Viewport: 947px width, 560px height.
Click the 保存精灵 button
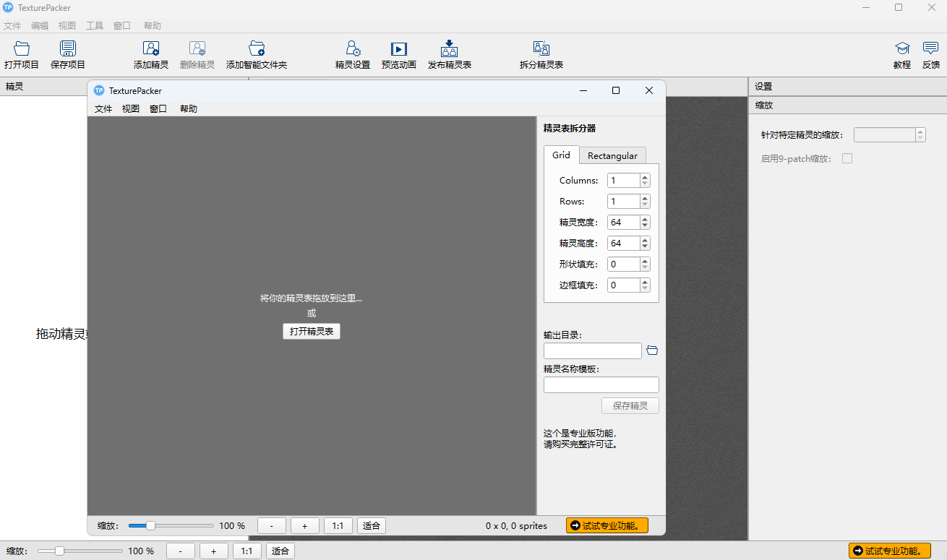coord(630,405)
